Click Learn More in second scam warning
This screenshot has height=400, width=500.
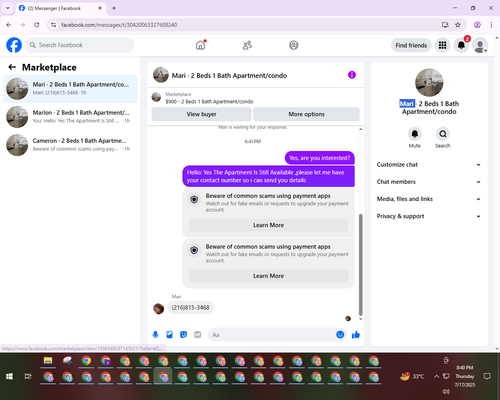[x=268, y=276]
